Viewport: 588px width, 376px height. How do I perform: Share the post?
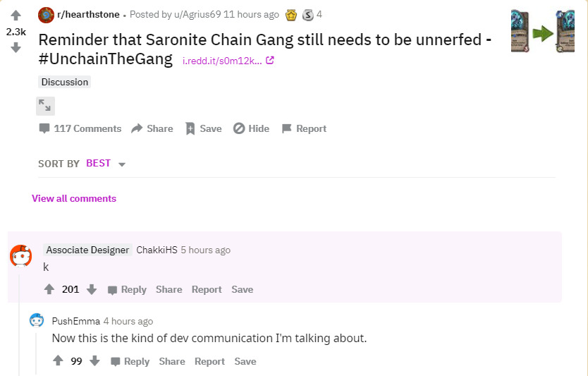[x=152, y=128]
